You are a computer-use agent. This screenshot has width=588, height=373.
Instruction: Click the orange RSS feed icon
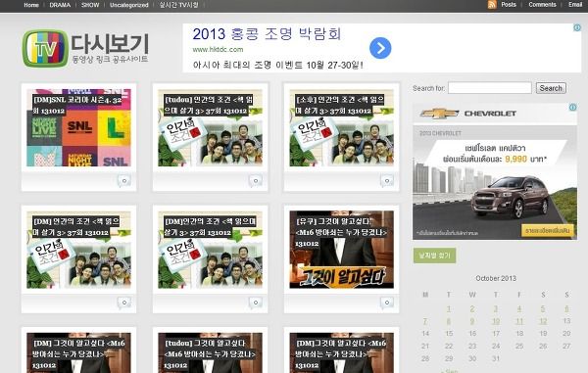point(492,5)
